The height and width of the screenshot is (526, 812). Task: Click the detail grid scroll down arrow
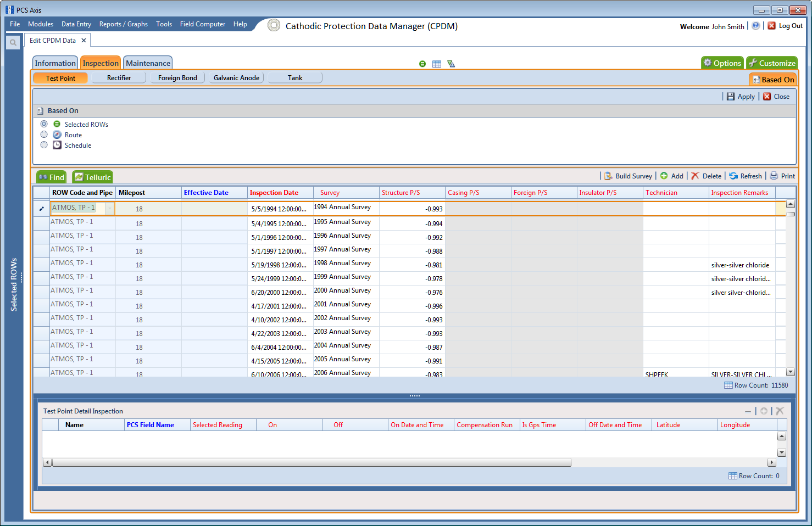pyautogui.click(x=782, y=452)
